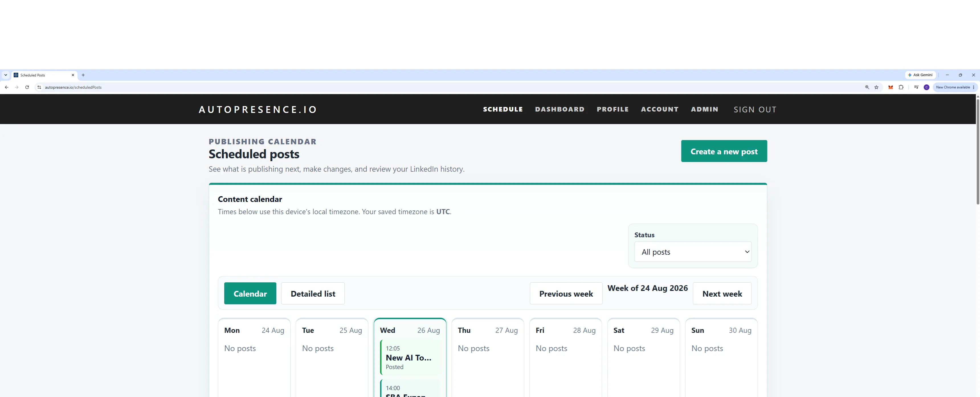Close the Scheduled Posts browser tab

pos(73,75)
